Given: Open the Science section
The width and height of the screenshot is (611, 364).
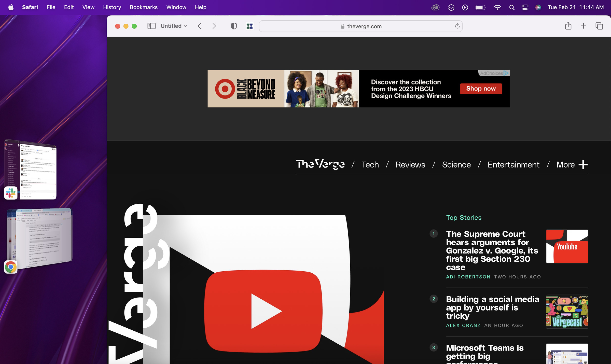Looking at the screenshot, I should pos(456,165).
